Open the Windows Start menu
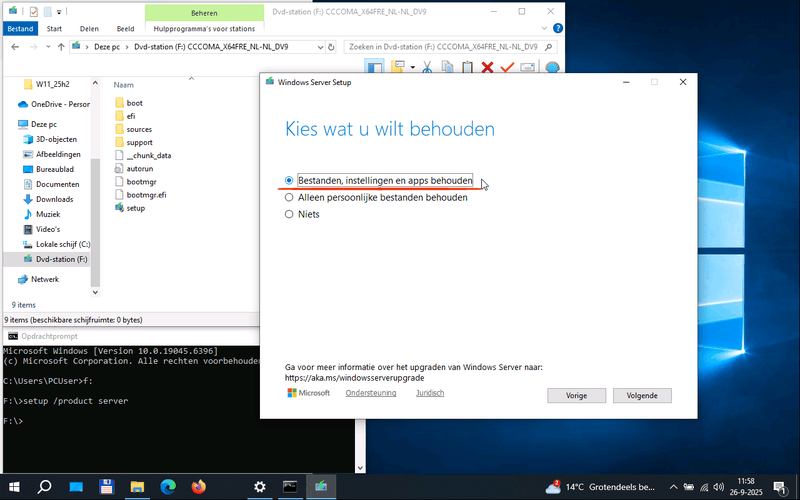Image resolution: width=800 pixels, height=500 pixels. pyautogui.click(x=14, y=487)
